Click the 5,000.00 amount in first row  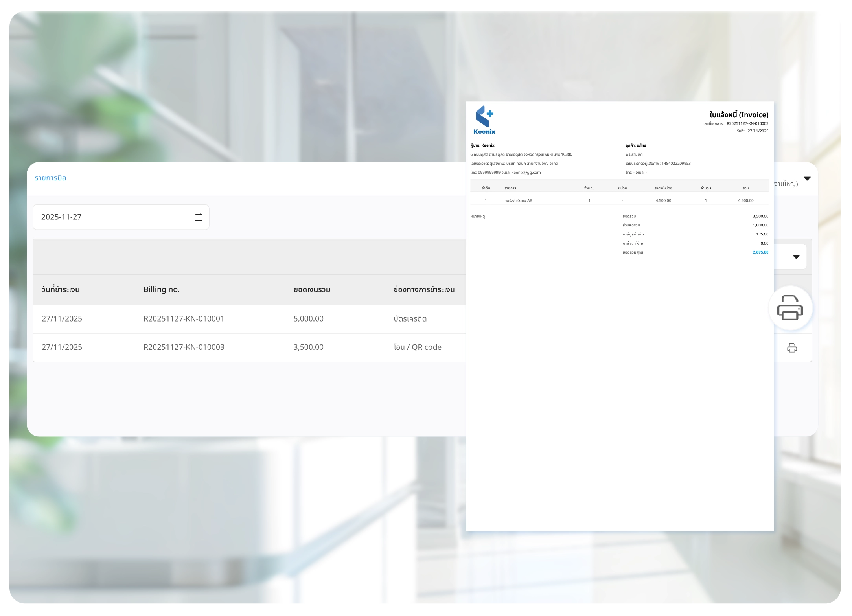click(x=308, y=319)
